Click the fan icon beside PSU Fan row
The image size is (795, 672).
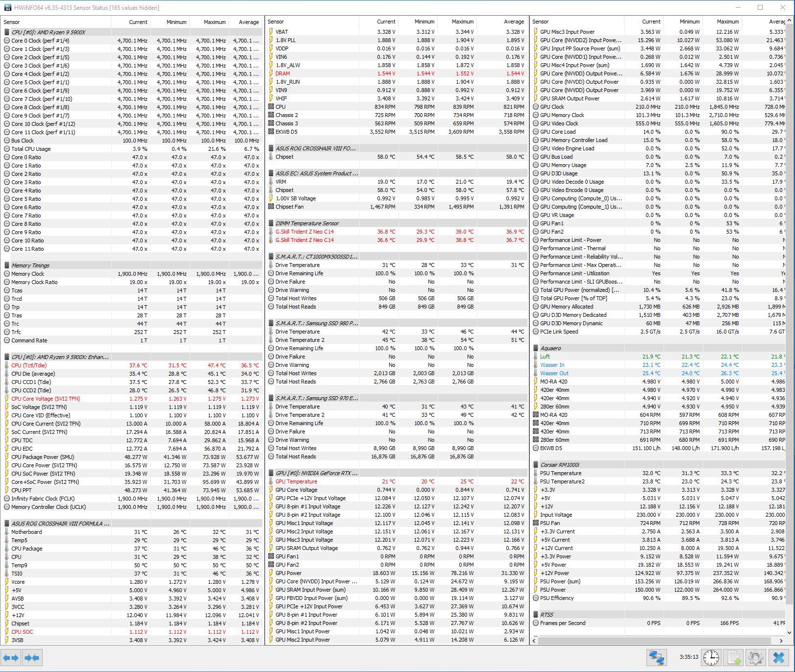point(536,523)
